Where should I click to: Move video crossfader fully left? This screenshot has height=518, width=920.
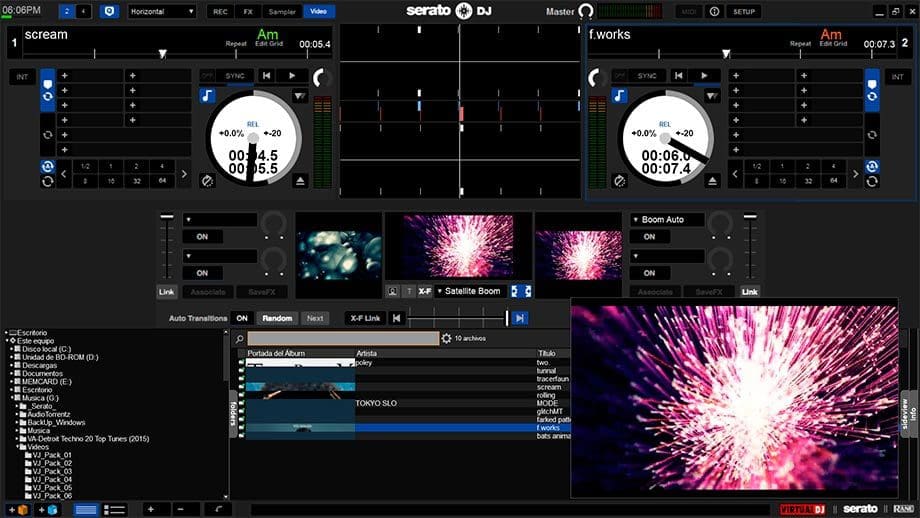[397, 318]
